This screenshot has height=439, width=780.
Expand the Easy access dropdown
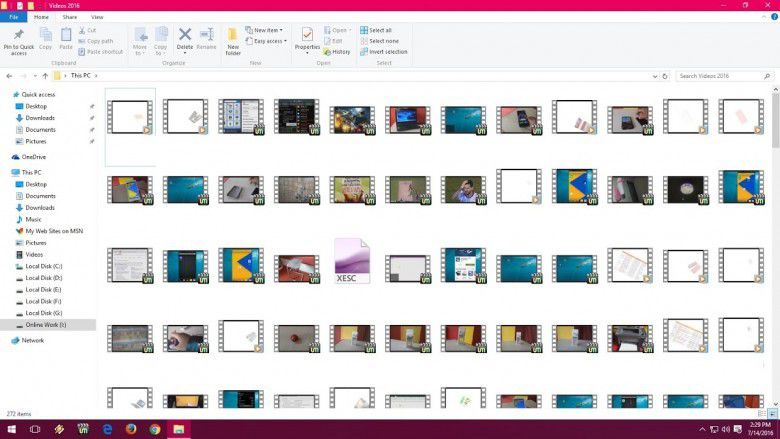pos(266,41)
